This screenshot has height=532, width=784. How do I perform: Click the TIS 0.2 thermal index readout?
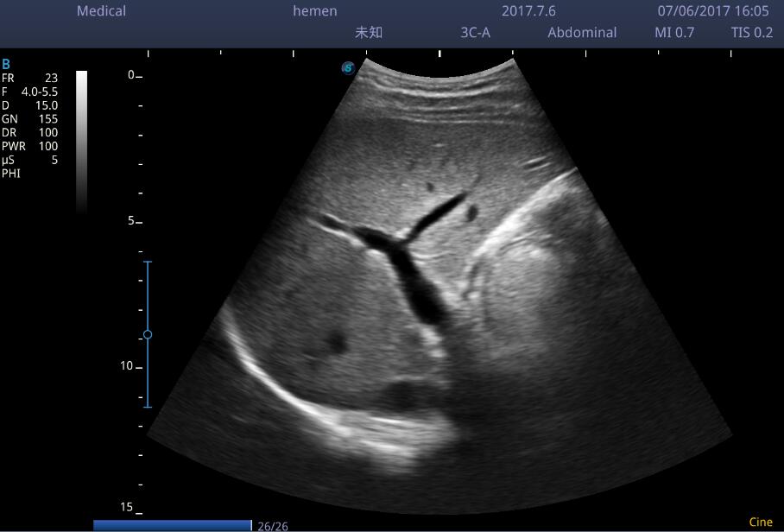(x=751, y=33)
